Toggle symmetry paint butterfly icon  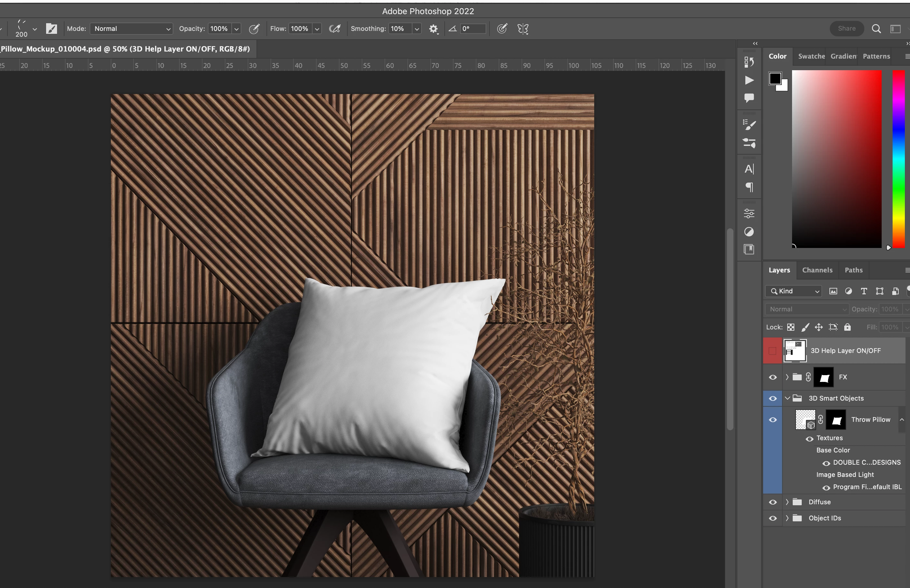(x=523, y=29)
